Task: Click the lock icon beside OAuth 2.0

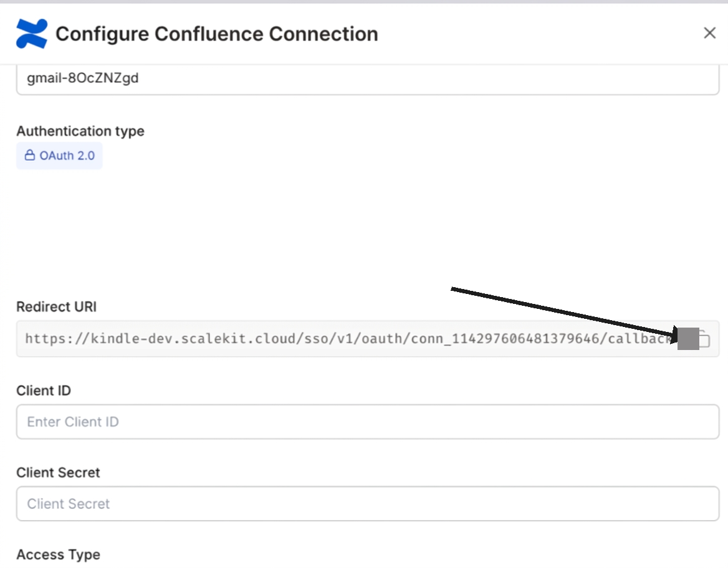Action: pyautogui.click(x=29, y=156)
